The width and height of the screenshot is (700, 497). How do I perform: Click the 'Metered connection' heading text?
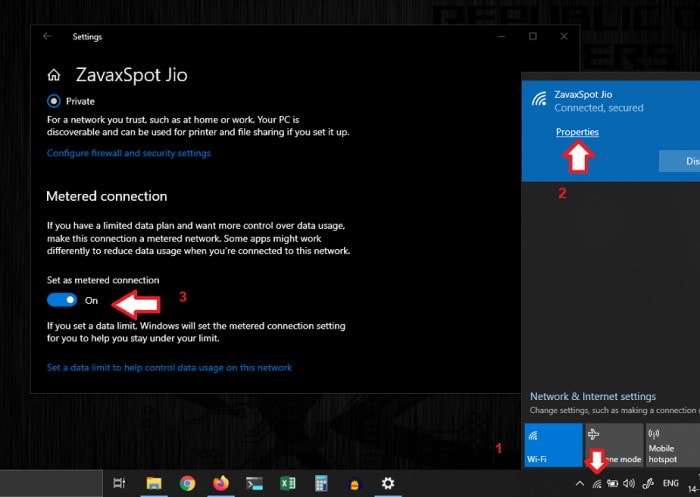pos(107,196)
